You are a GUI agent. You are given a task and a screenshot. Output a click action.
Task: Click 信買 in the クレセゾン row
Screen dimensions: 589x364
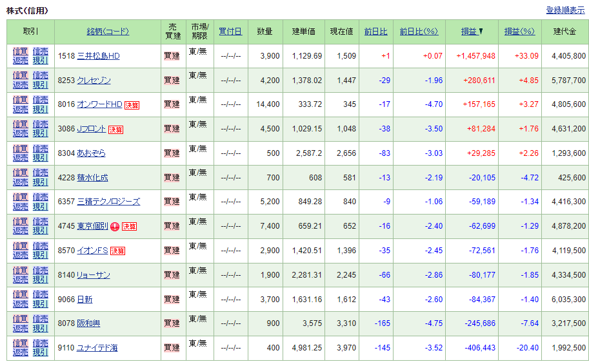pyautogui.click(x=20, y=76)
